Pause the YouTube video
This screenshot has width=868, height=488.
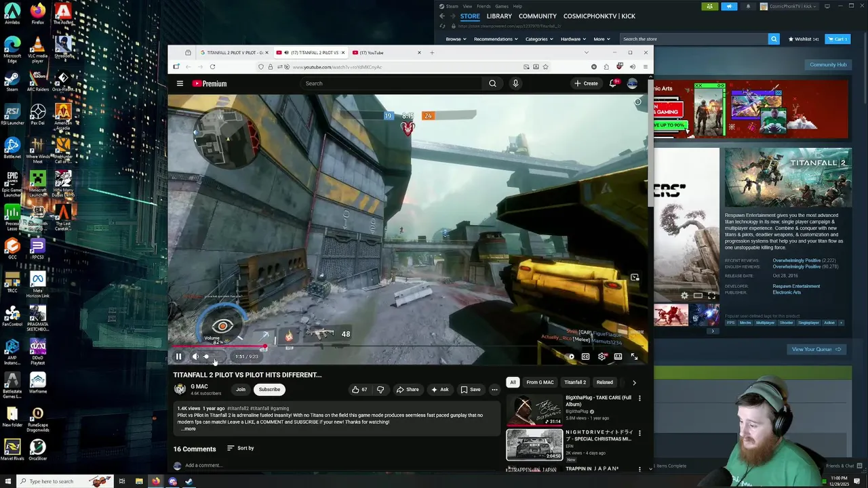click(x=178, y=357)
